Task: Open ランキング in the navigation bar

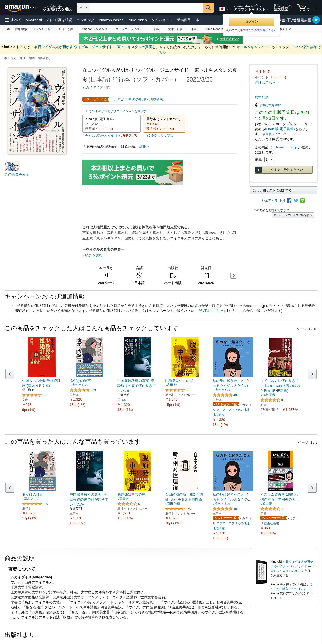Action: [86, 20]
